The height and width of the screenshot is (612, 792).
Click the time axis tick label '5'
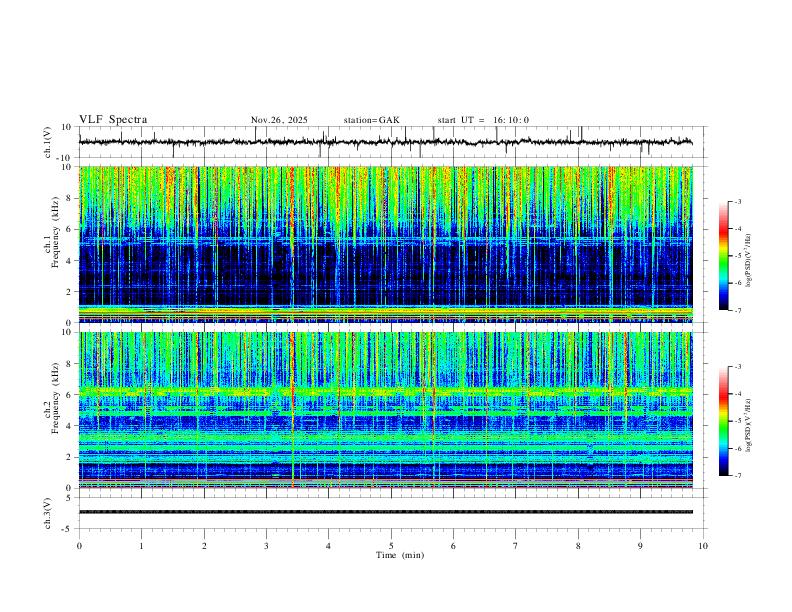pos(391,546)
